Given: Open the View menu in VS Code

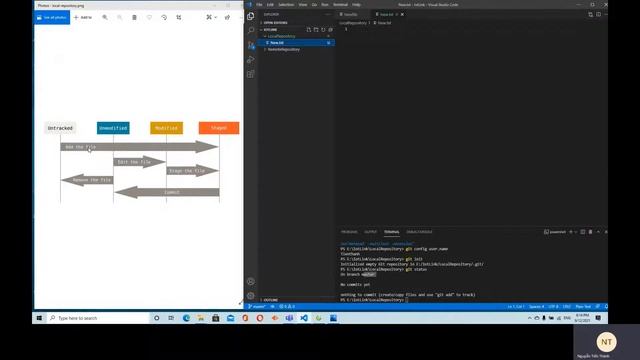Looking at the screenshot, I should click(303, 4).
